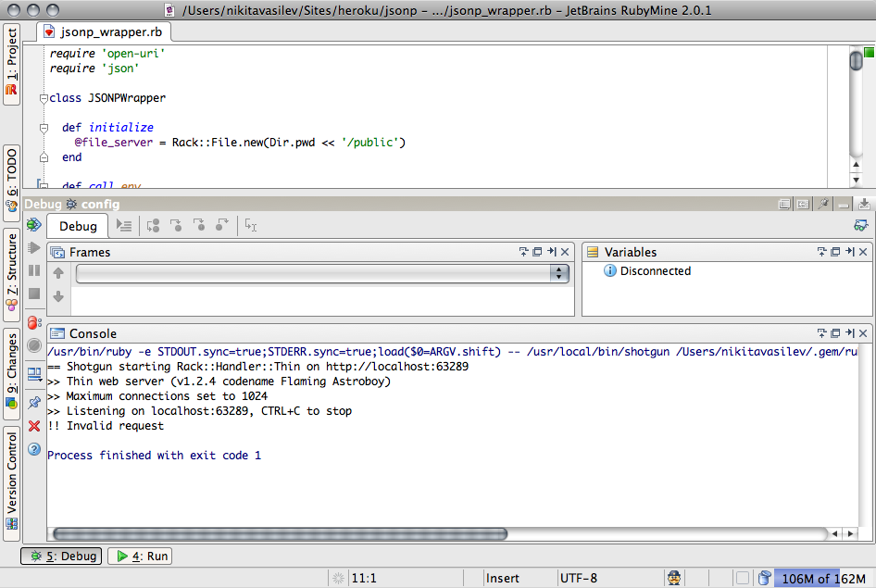This screenshot has height=588, width=876.
Task: Toggle floating mode icon in Debug header
Action: [784, 205]
